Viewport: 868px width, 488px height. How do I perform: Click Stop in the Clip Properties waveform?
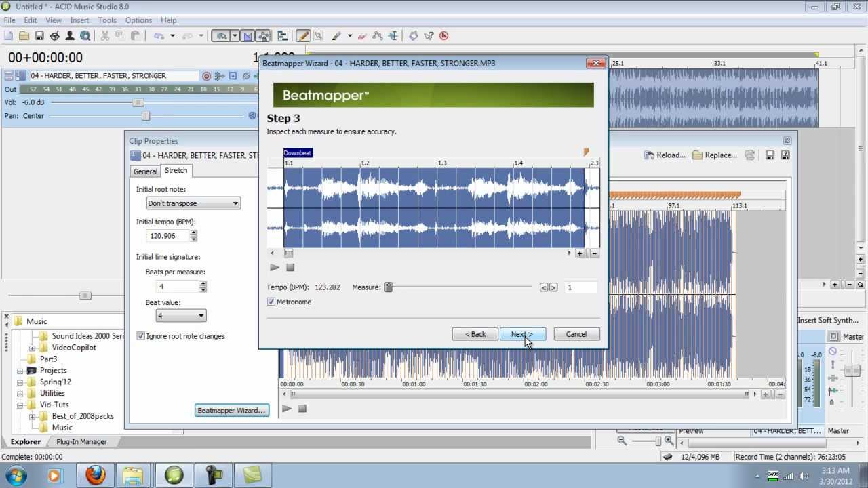click(x=302, y=409)
